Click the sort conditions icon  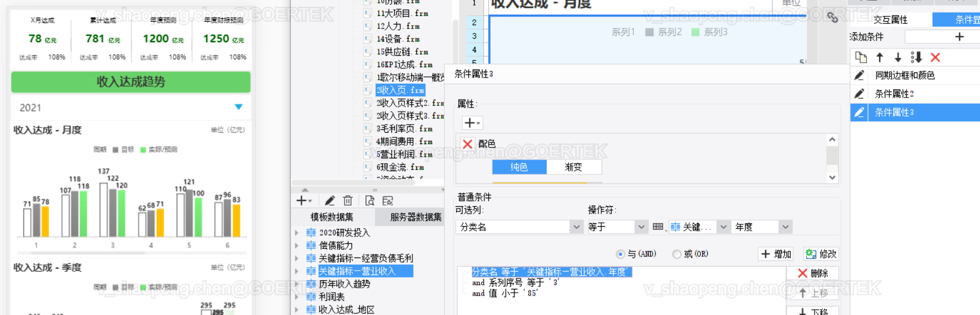(x=917, y=58)
